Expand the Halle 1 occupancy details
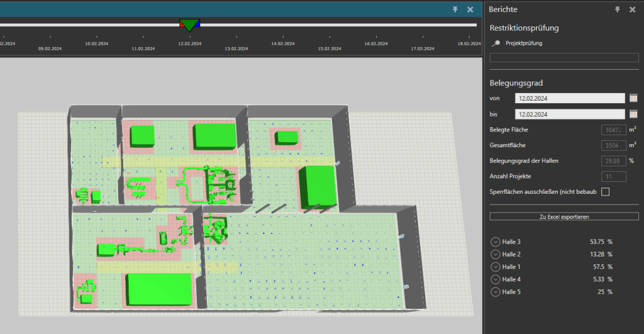The width and height of the screenshot is (644, 334). tap(494, 267)
